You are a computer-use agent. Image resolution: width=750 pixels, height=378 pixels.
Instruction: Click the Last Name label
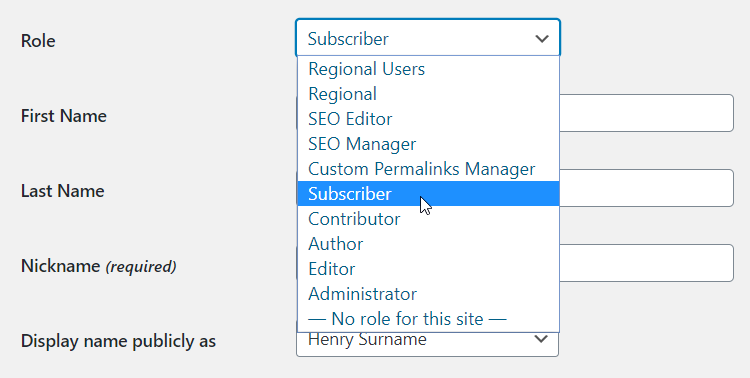point(63,191)
